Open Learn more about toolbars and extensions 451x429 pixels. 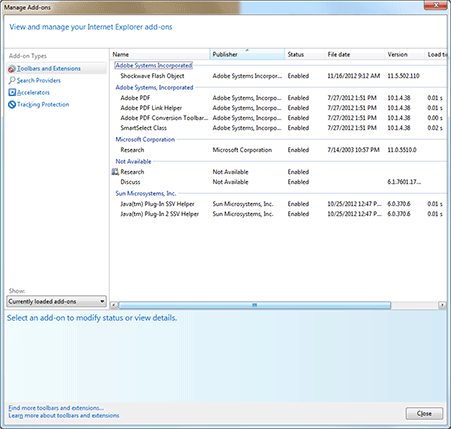pyautogui.click(x=64, y=415)
